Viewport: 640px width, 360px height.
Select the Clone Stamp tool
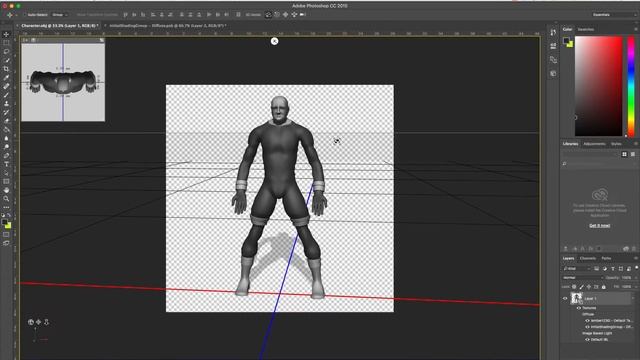(x=6, y=103)
